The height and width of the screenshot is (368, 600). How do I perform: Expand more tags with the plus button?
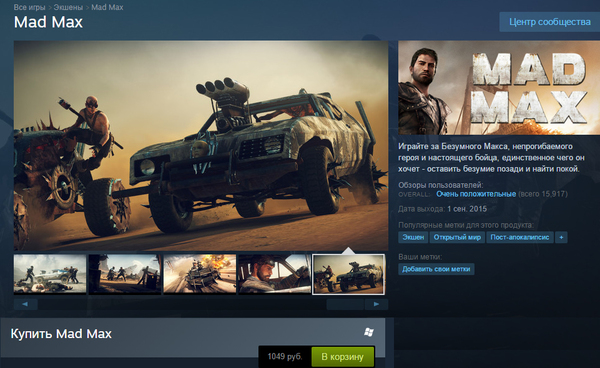pos(561,237)
